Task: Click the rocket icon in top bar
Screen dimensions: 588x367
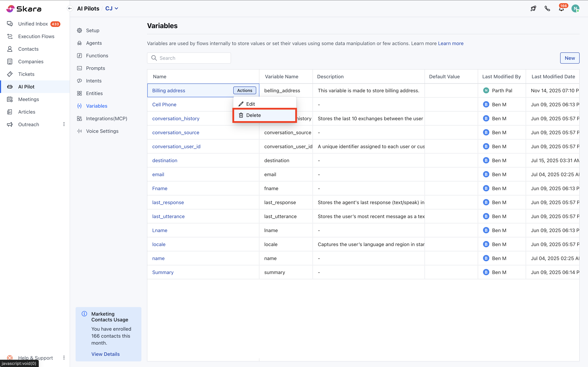Action: point(533,9)
